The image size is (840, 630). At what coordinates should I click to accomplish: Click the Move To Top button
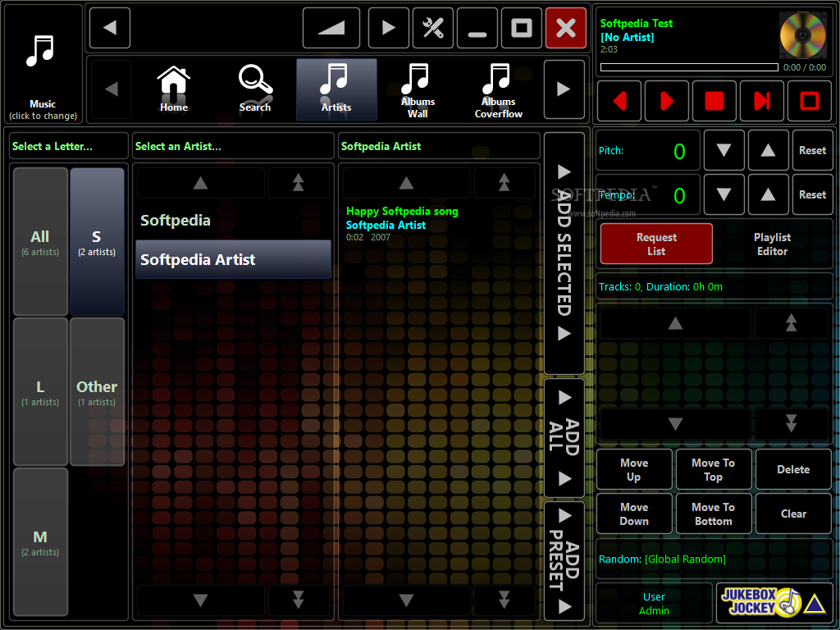point(714,469)
